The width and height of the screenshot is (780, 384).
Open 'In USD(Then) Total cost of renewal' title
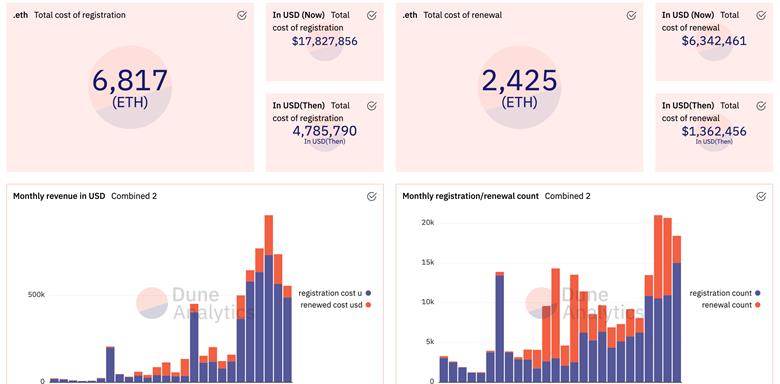pyautogui.click(x=700, y=112)
